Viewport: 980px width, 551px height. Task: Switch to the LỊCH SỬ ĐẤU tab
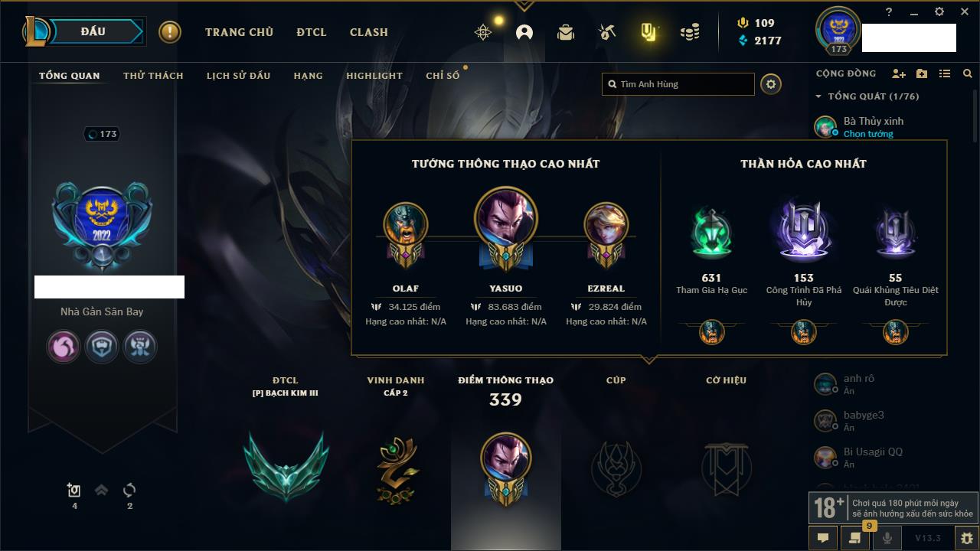tap(238, 76)
